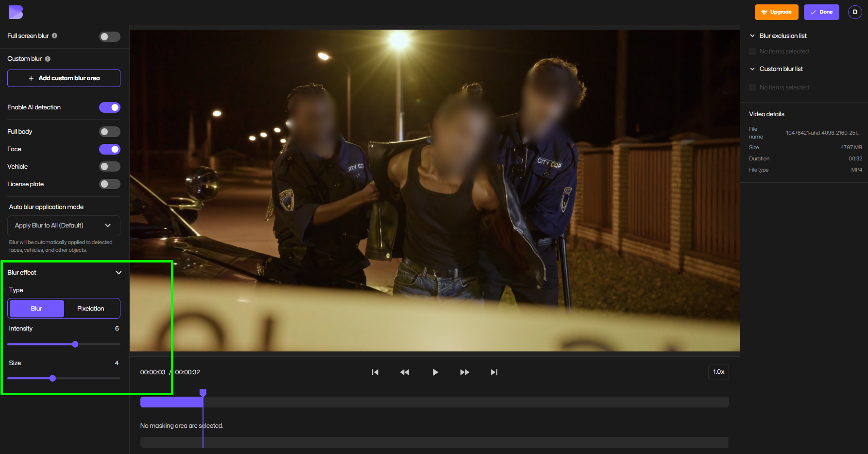Image resolution: width=868 pixels, height=454 pixels.
Task: Fast forward the video
Action: coord(464,372)
